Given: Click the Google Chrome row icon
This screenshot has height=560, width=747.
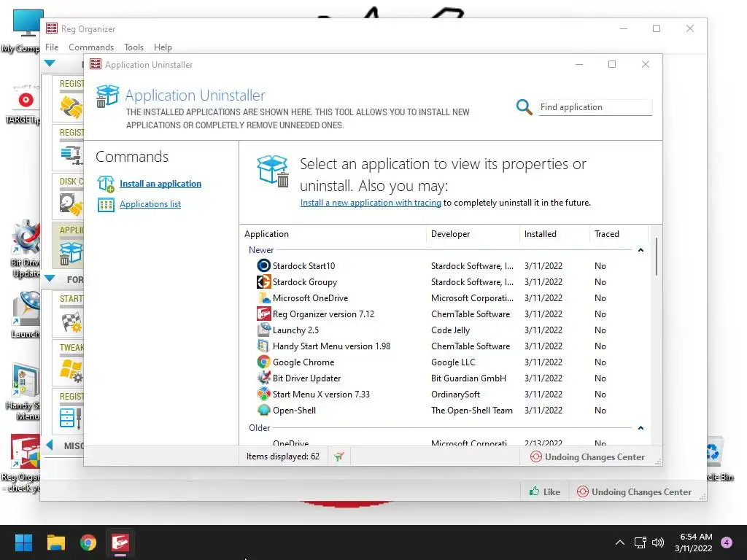Looking at the screenshot, I should tap(263, 362).
